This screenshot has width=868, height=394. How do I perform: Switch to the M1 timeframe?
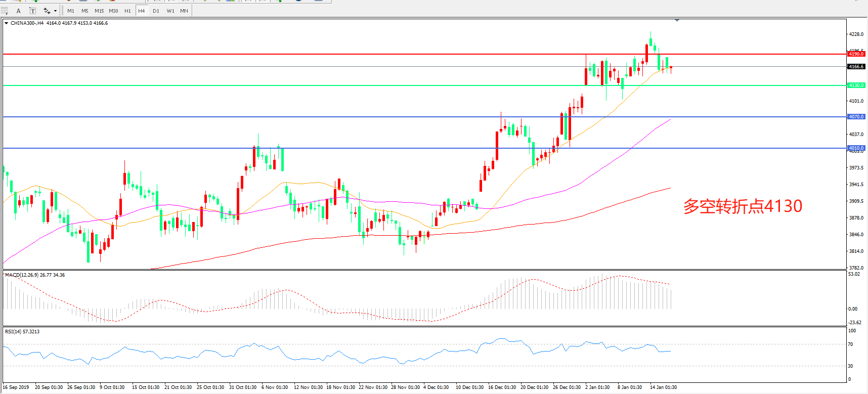pos(71,11)
